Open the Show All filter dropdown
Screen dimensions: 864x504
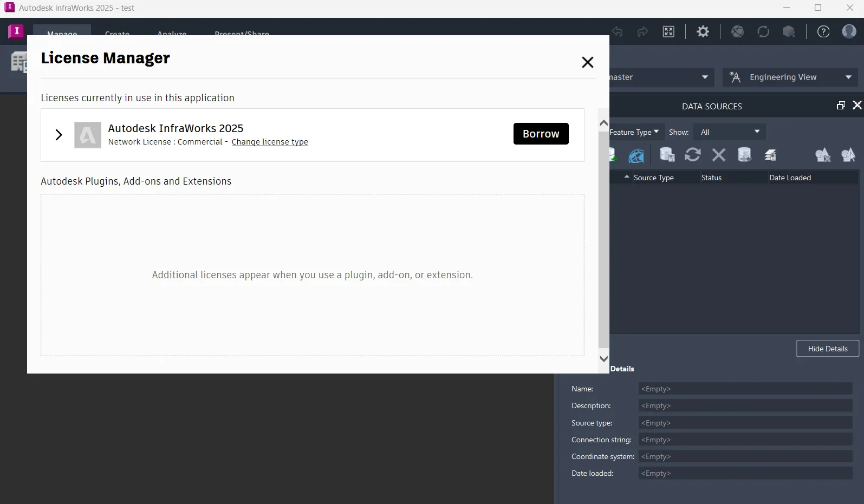point(730,132)
